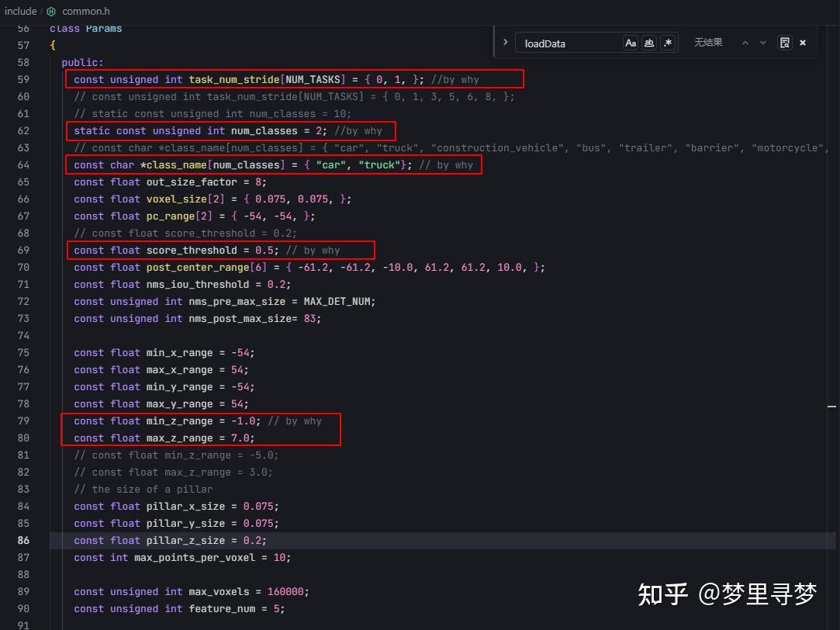Click 'MAX_DET_NUM' on line 72
The height and width of the screenshot is (630, 840).
(337, 302)
